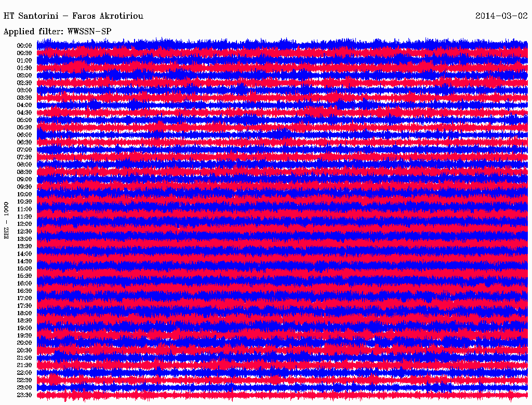The width and height of the screenshot is (532, 405).
Task: Select the 17:00 time label
Action: [24, 299]
